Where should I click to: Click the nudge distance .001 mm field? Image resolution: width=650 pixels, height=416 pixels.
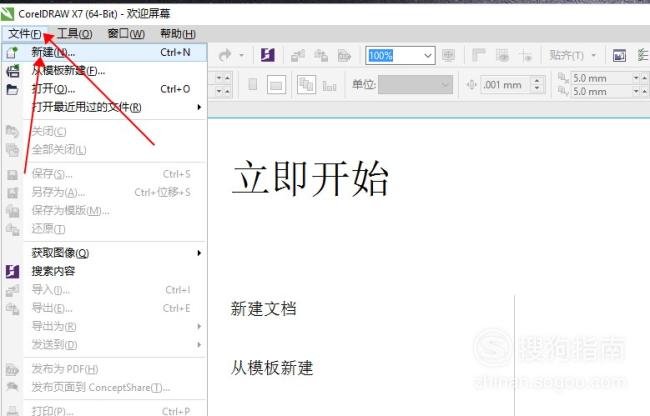click(506, 85)
